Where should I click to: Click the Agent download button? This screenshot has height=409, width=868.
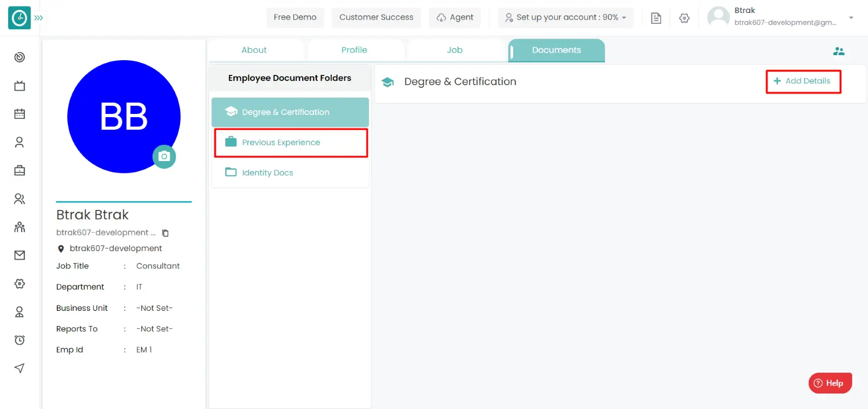click(x=455, y=17)
